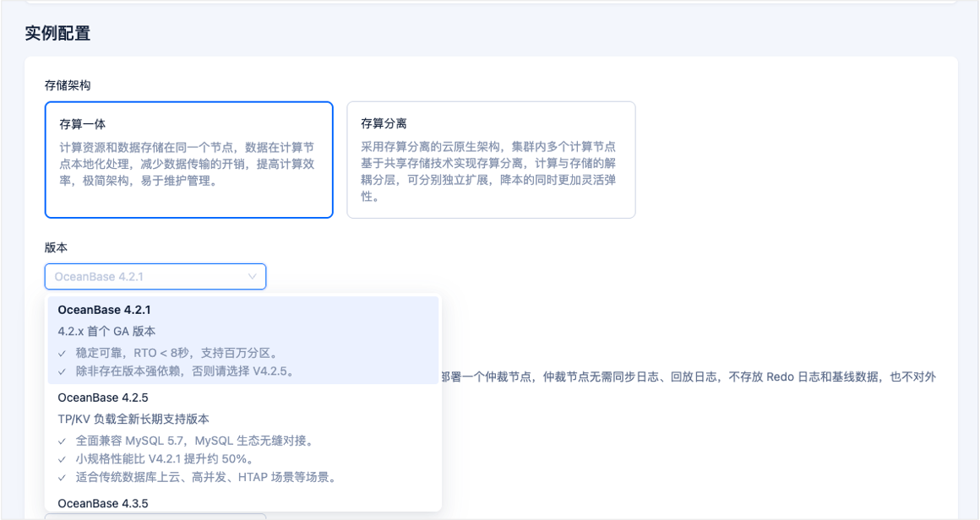Select the 存算一体 storage architecture card
The width and height of the screenshot is (980, 520).
tap(188, 160)
